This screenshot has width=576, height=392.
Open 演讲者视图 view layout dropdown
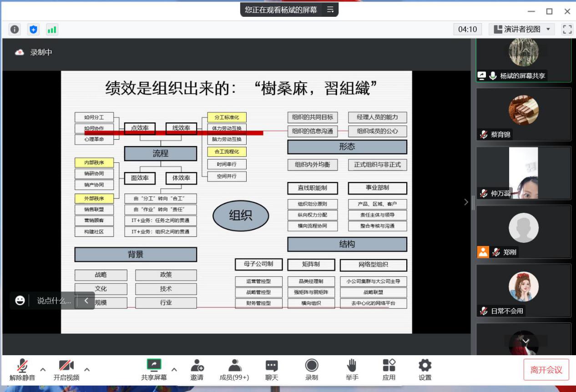point(523,30)
